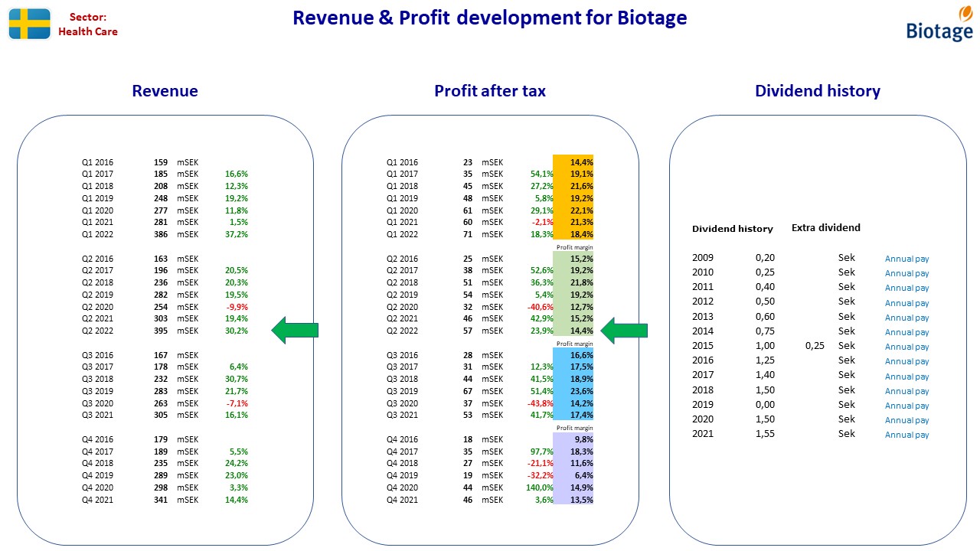The image size is (980, 551).
Task: Click the Revenue & Profit development title
Action: [x=490, y=18]
